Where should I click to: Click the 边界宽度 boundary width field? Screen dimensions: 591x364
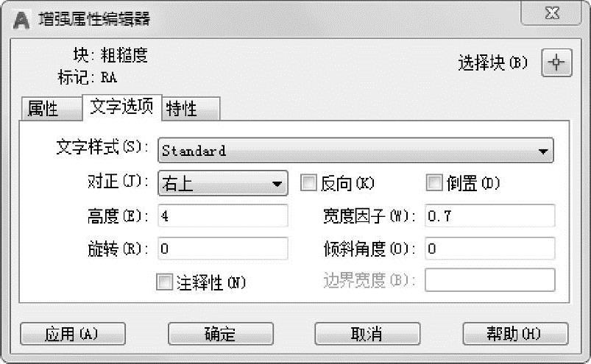coord(489,280)
